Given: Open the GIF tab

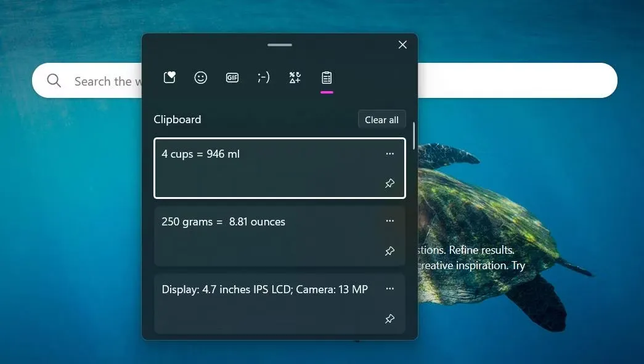Looking at the screenshot, I should pyautogui.click(x=232, y=78).
